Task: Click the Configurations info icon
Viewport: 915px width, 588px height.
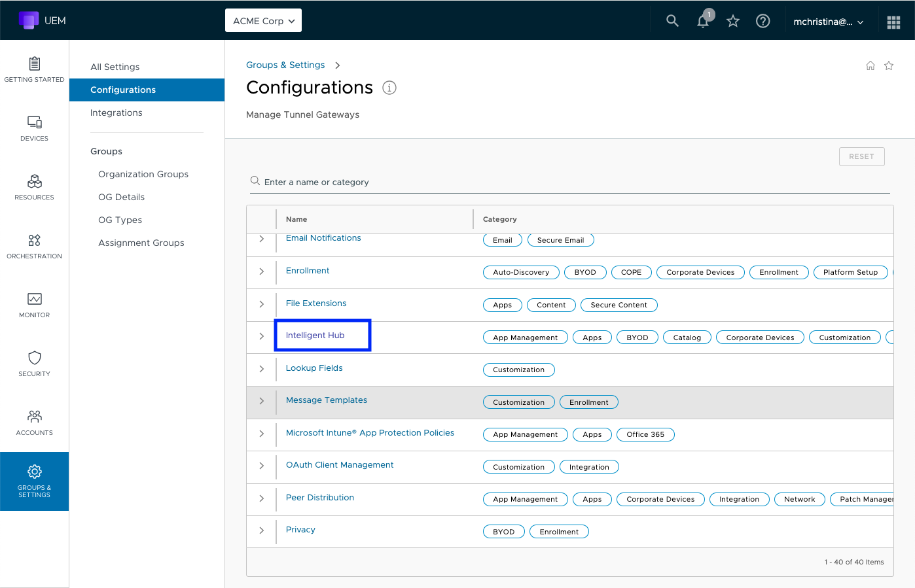Action: (x=389, y=88)
